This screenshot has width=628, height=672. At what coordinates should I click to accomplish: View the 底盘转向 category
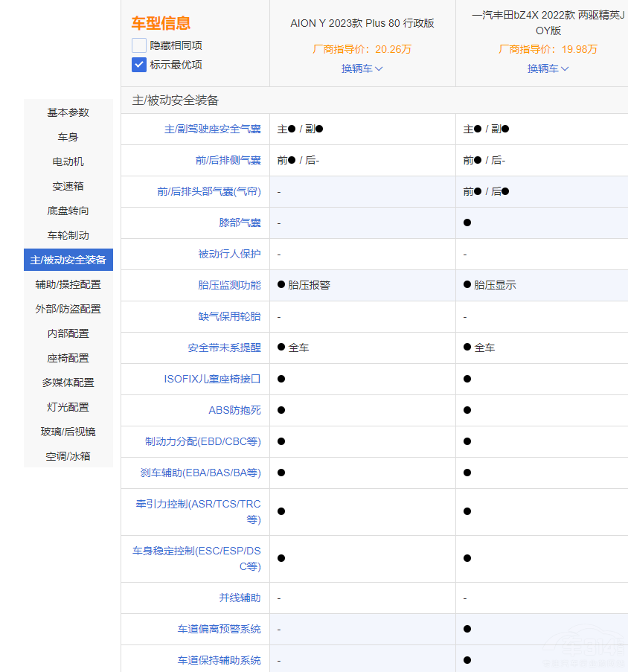[x=68, y=211]
